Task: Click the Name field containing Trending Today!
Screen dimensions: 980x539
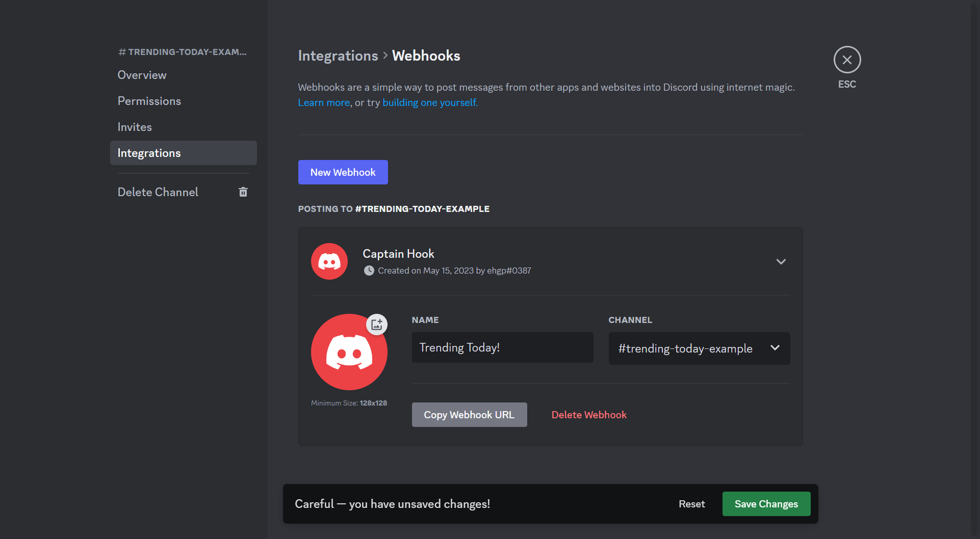Action: click(502, 347)
